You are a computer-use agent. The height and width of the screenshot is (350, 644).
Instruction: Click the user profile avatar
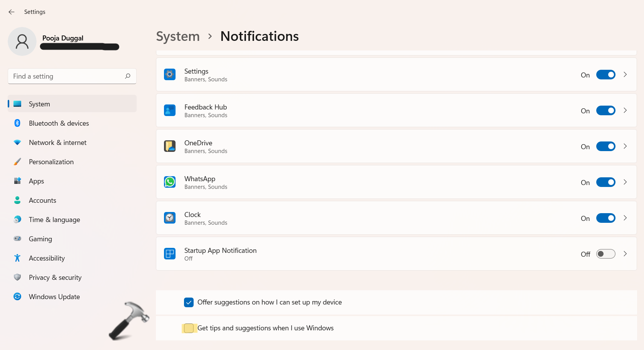[x=22, y=42]
